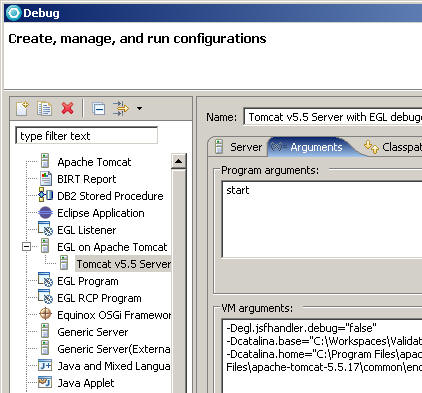422x393 pixels.
Task: Click the Duplicate launch configuration icon
Action: tap(45, 108)
